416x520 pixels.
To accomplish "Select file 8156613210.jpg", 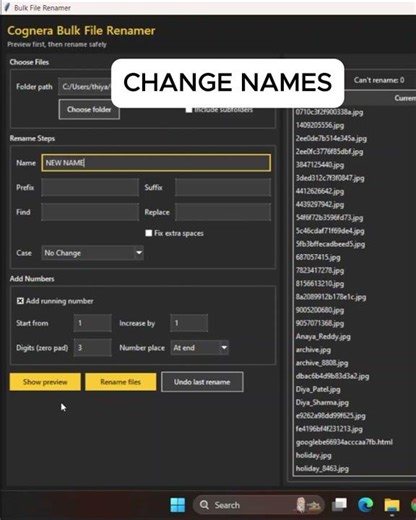I will tap(320, 284).
